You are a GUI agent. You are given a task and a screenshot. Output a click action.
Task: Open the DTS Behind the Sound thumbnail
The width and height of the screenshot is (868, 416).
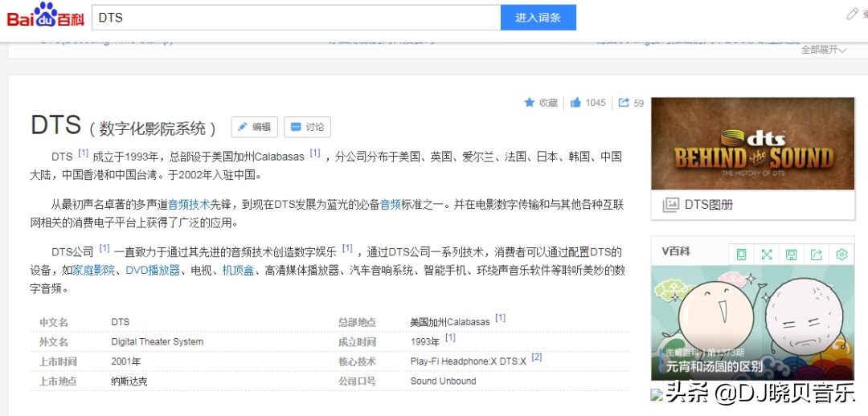tap(753, 144)
